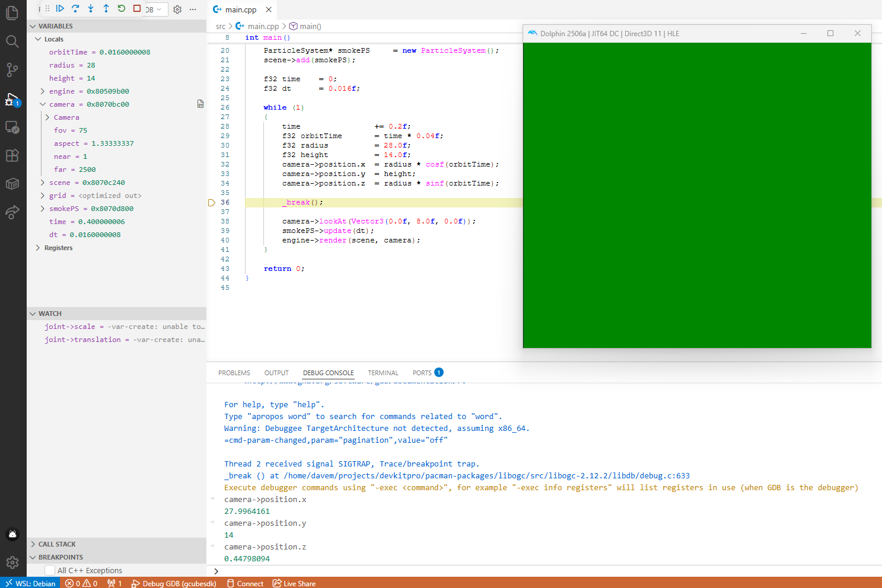Open the Accounts menu
The height and width of the screenshot is (588, 882).
point(12,534)
